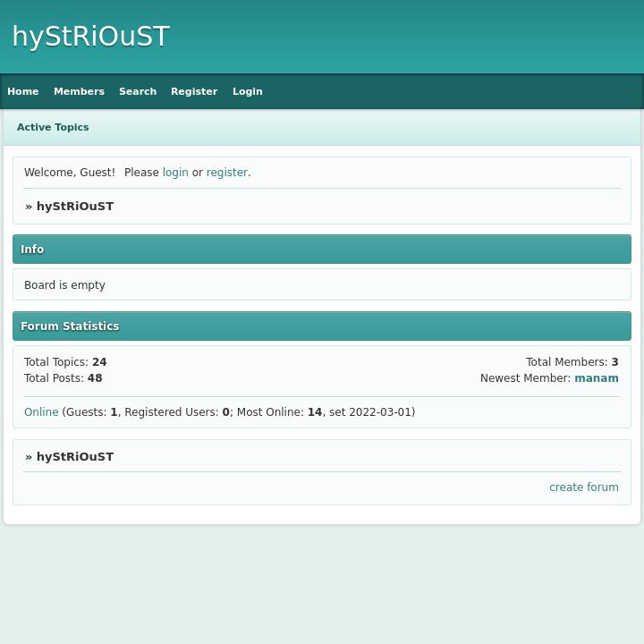Open the Online users link
The image size is (644, 644).
click(x=41, y=412)
